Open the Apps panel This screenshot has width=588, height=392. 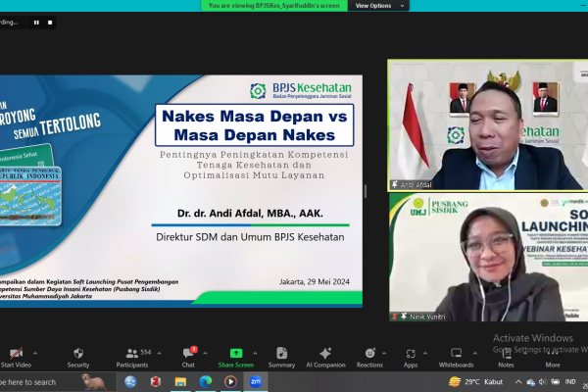411,358
